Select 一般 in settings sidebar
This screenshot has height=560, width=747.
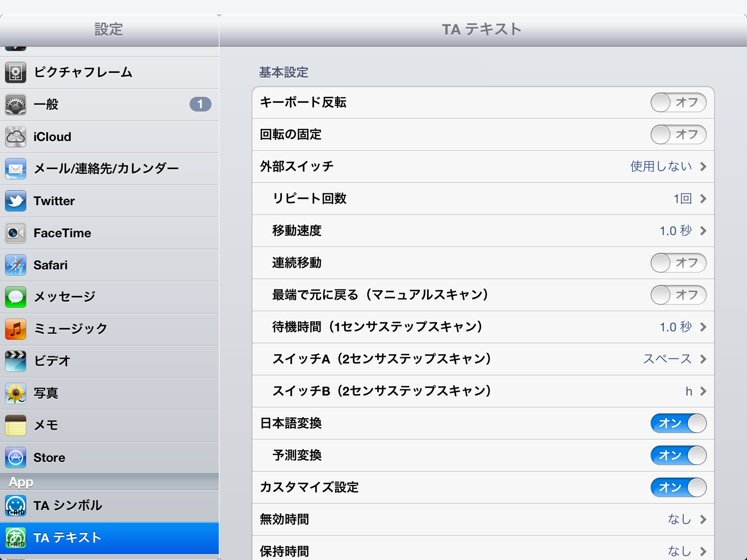tap(109, 105)
